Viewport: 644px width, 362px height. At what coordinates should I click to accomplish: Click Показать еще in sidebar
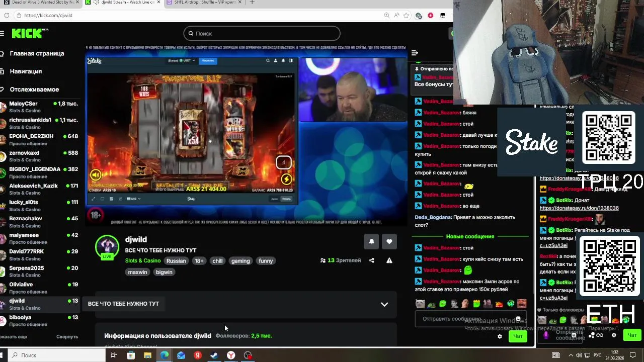tap(14, 337)
